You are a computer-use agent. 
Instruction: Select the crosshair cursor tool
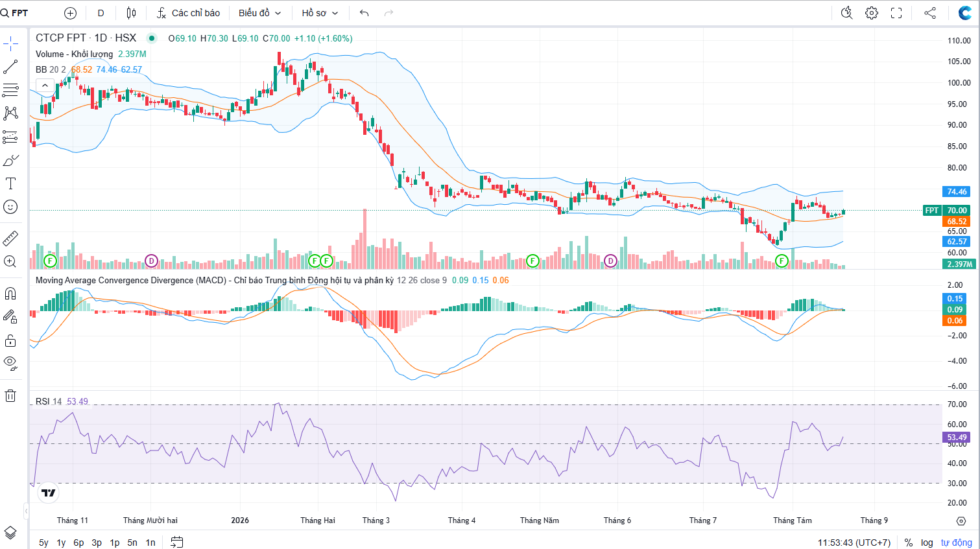(x=10, y=44)
